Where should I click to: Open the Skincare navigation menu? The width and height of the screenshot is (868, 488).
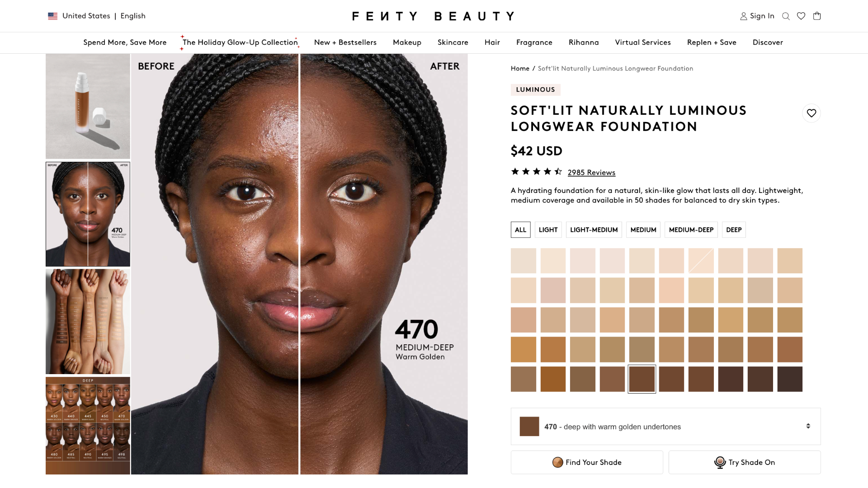pyautogui.click(x=453, y=42)
